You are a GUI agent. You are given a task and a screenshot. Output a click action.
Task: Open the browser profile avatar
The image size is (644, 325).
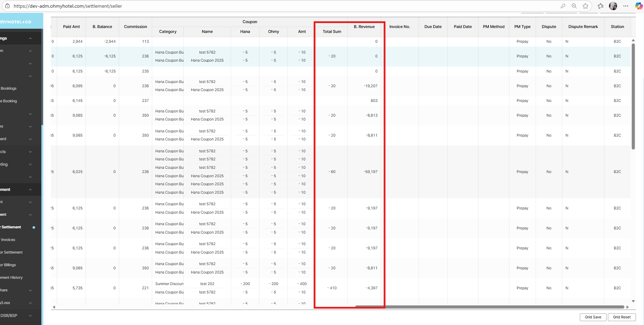coord(613,6)
